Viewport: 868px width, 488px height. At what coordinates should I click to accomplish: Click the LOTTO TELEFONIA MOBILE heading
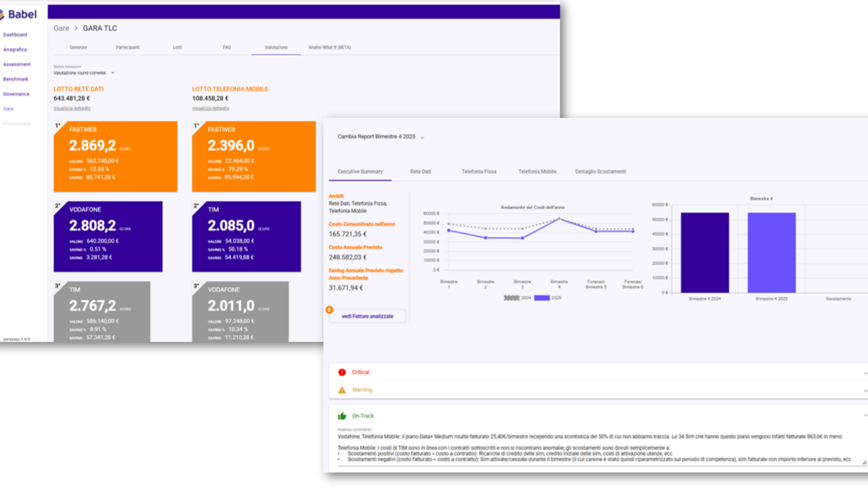tap(230, 89)
